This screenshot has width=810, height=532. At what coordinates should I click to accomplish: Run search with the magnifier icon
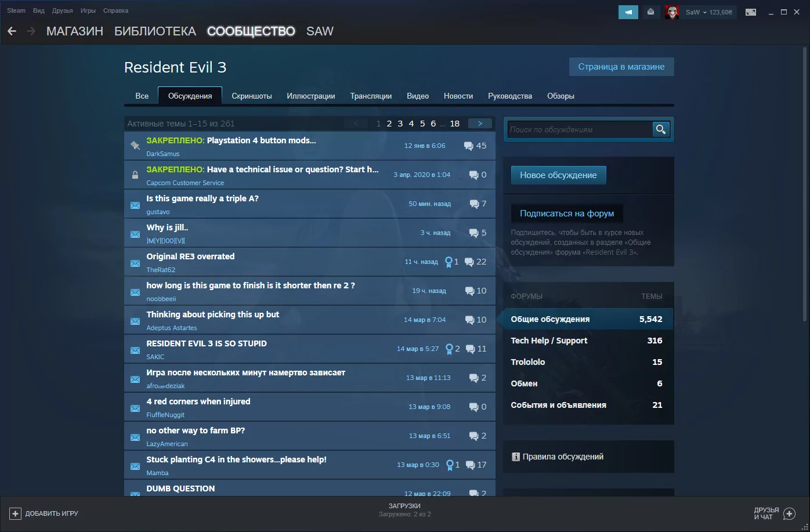[x=661, y=129]
